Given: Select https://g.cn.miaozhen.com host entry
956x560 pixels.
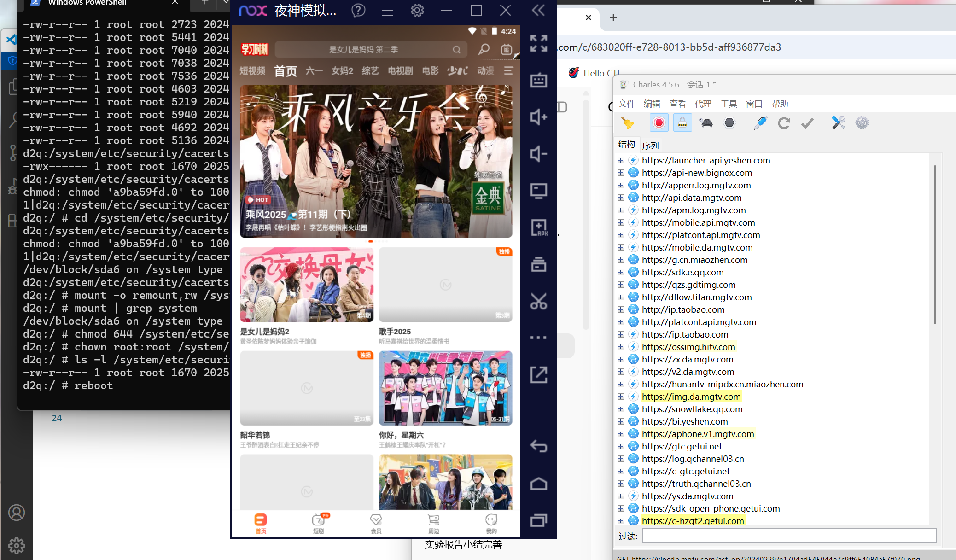Looking at the screenshot, I should pos(694,260).
